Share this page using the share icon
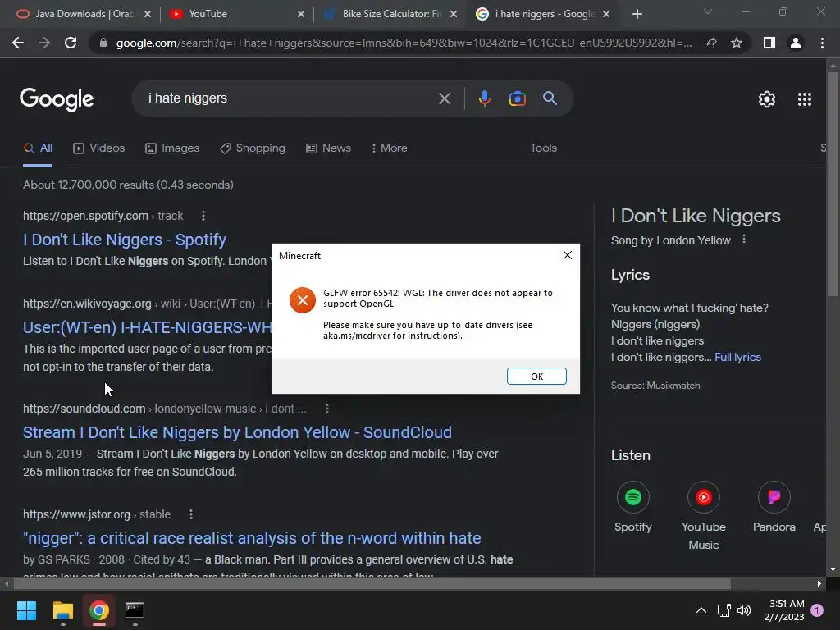 (x=710, y=43)
